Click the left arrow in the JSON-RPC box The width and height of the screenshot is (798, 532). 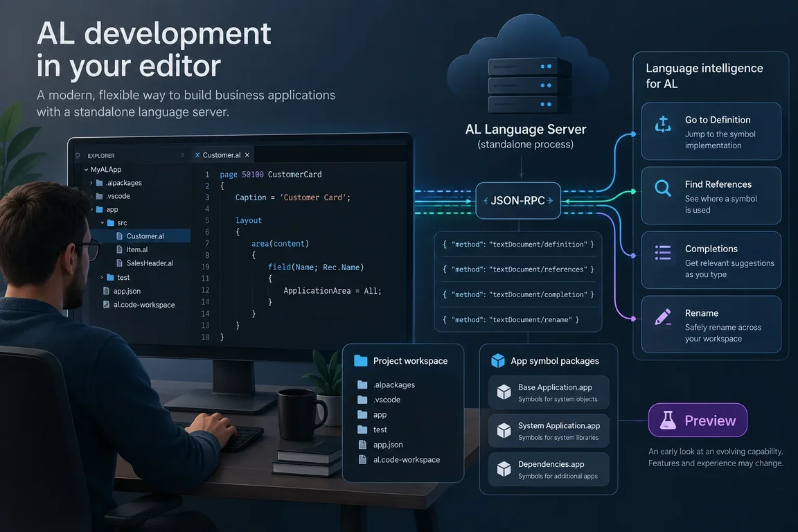pos(486,201)
